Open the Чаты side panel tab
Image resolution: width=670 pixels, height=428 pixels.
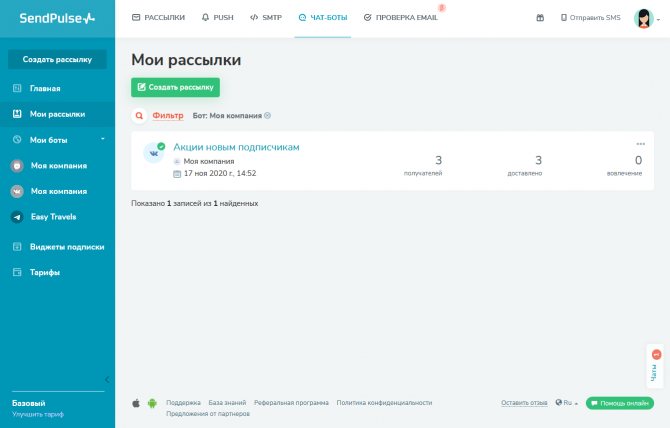click(x=655, y=368)
